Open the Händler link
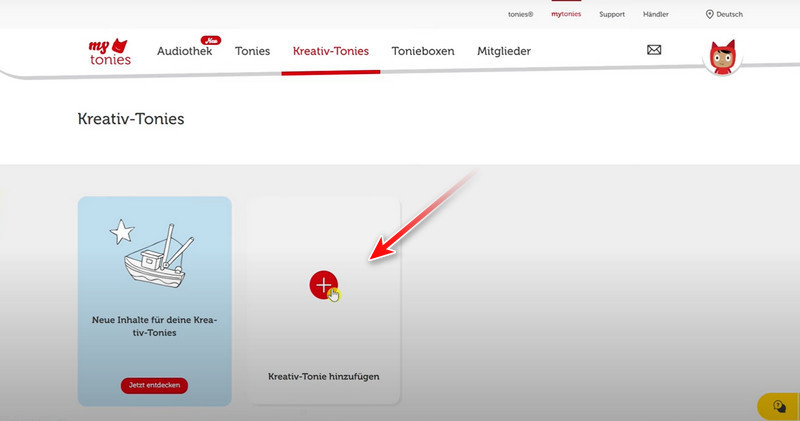This screenshot has height=421, width=800. [x=656, y=14]
